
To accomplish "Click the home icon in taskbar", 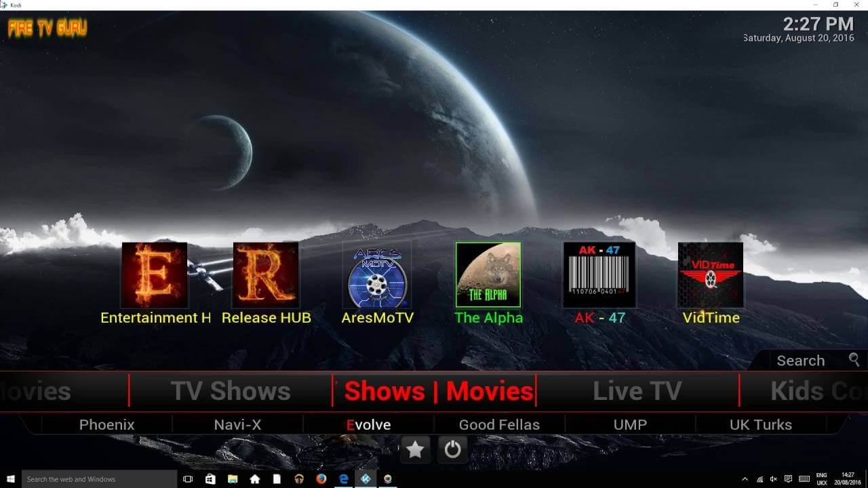I will coord(255,479).
